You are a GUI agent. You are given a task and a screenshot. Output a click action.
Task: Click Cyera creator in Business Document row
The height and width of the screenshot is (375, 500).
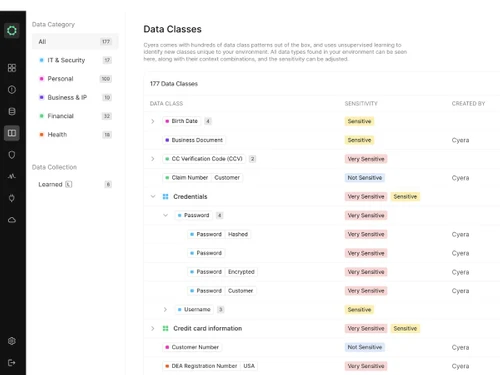point(460,140)
